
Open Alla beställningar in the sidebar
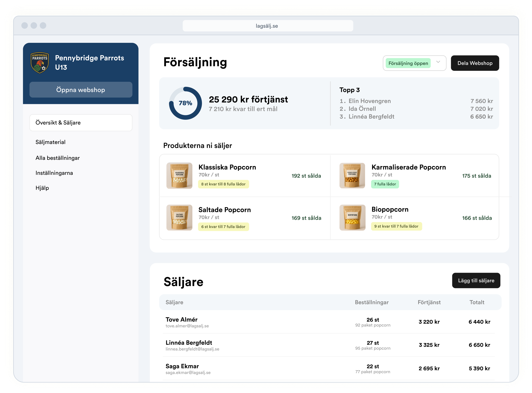tap(58, 158)
